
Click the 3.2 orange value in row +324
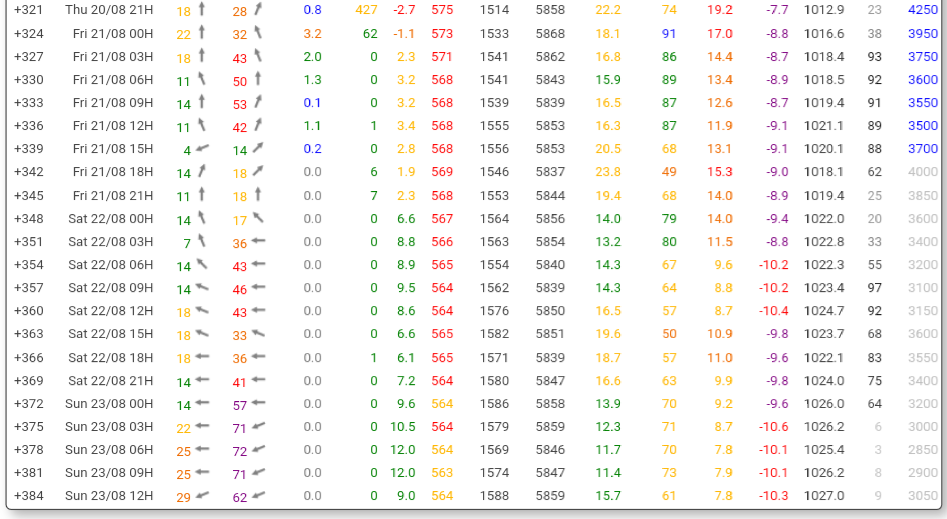tap(312, 33)
